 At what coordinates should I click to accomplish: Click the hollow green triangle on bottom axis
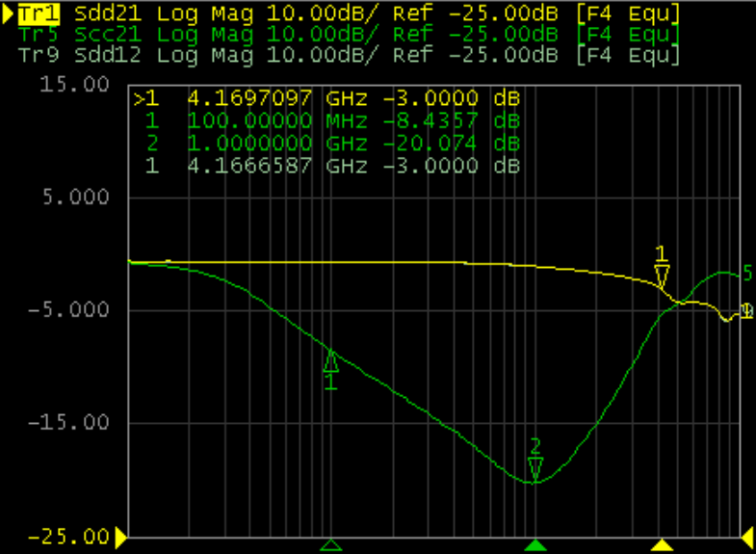330,545
